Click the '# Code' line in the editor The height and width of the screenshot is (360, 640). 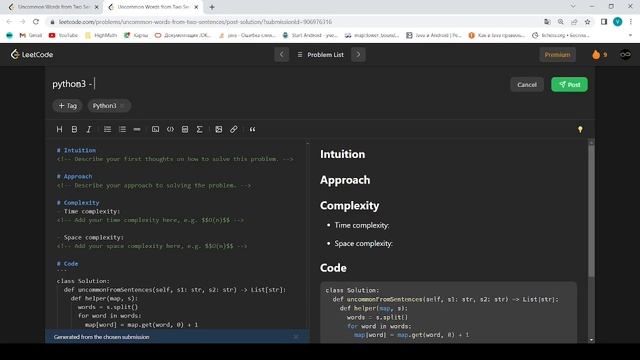[x=67, y=264]
